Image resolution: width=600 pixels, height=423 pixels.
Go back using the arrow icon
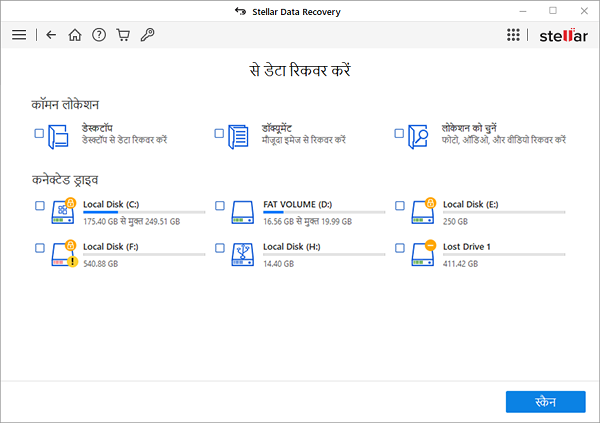[52, 34]
